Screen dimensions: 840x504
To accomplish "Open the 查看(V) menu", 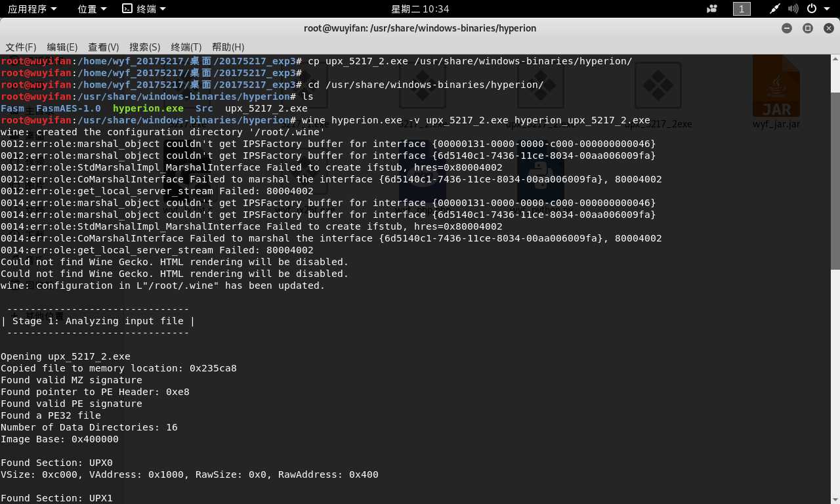I will pos(104,47).
